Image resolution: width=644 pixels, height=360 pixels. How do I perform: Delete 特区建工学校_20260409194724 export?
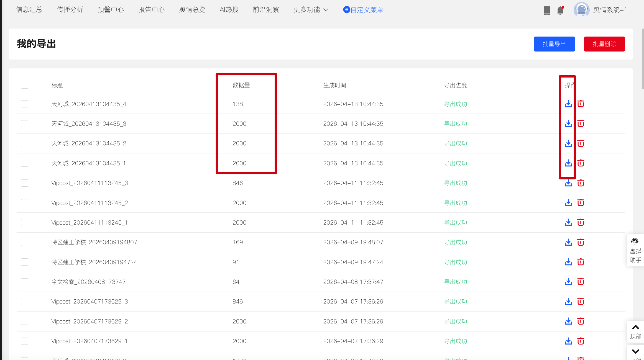(581, 262)
